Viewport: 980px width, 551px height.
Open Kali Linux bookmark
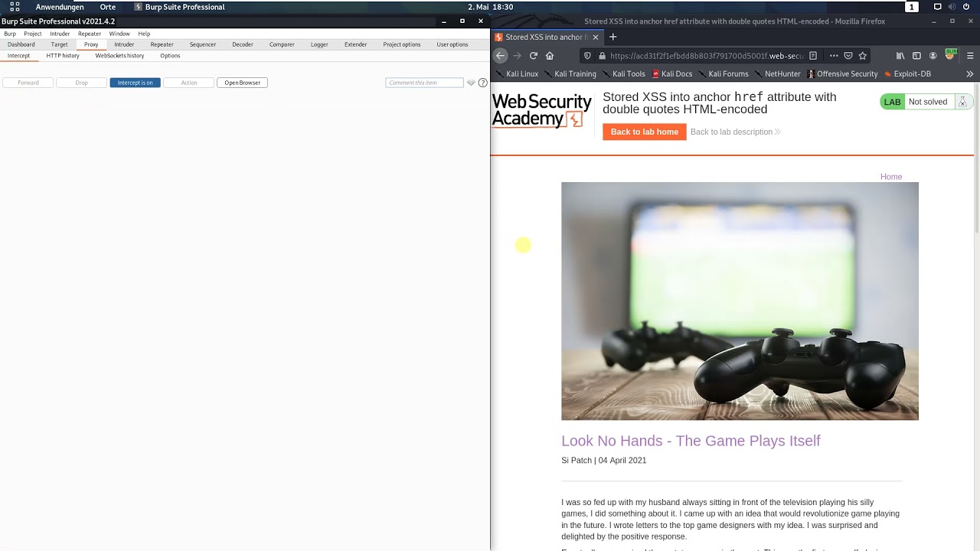pyautogui.click(x=518, y=74)
